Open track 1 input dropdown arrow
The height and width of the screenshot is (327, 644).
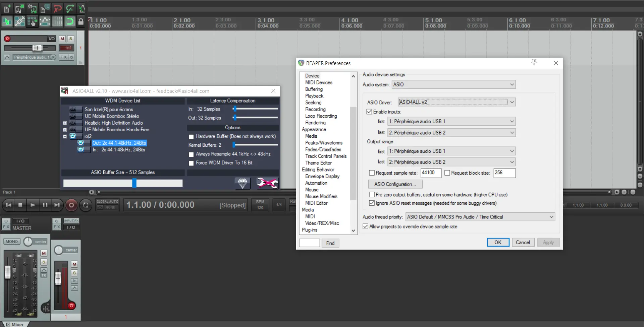click(x=53, y=57)
